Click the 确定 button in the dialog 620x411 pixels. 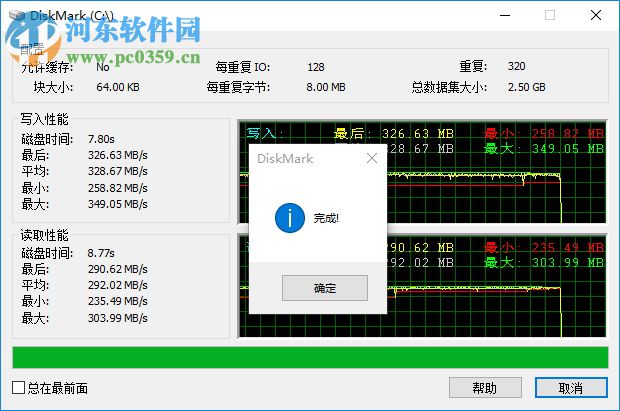point(325,288)
